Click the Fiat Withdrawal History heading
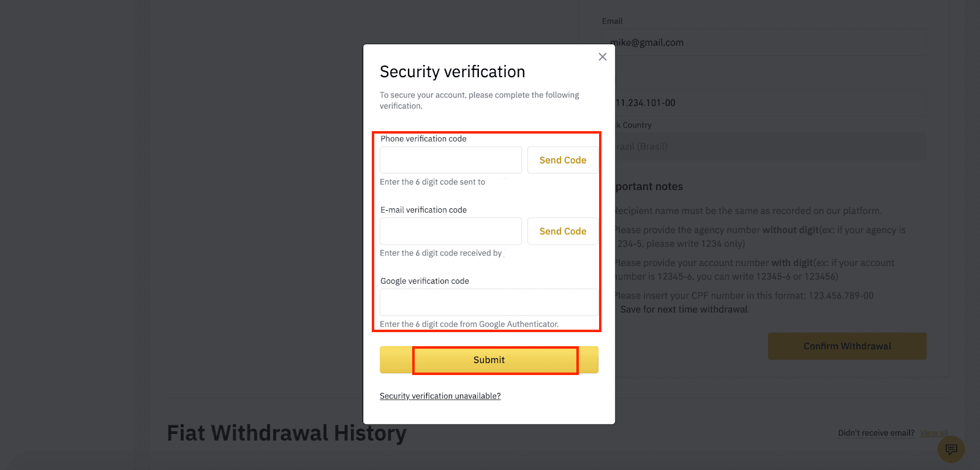 point(287,433)
